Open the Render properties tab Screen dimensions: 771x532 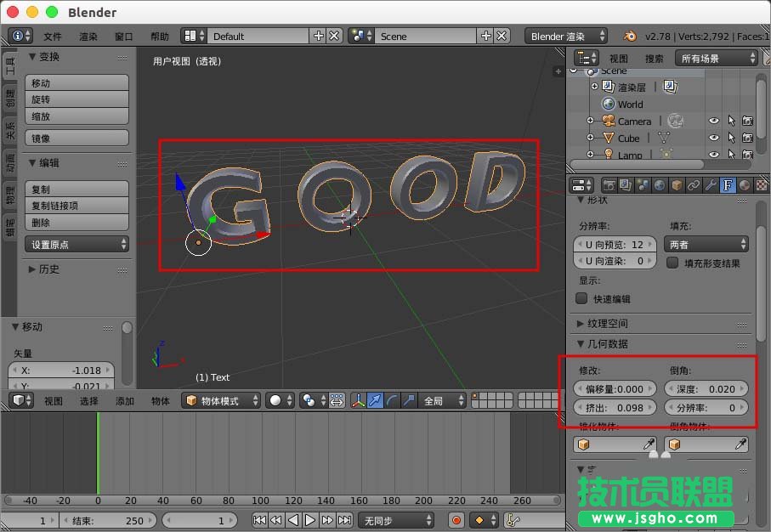coord(609,185)
